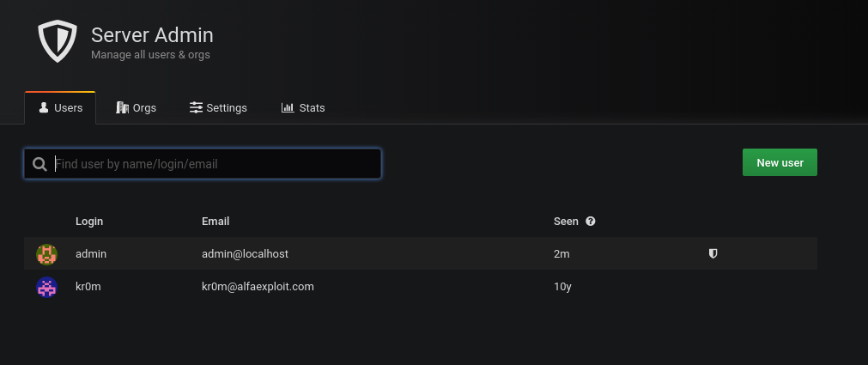Click the Email column header

[215, 222]
